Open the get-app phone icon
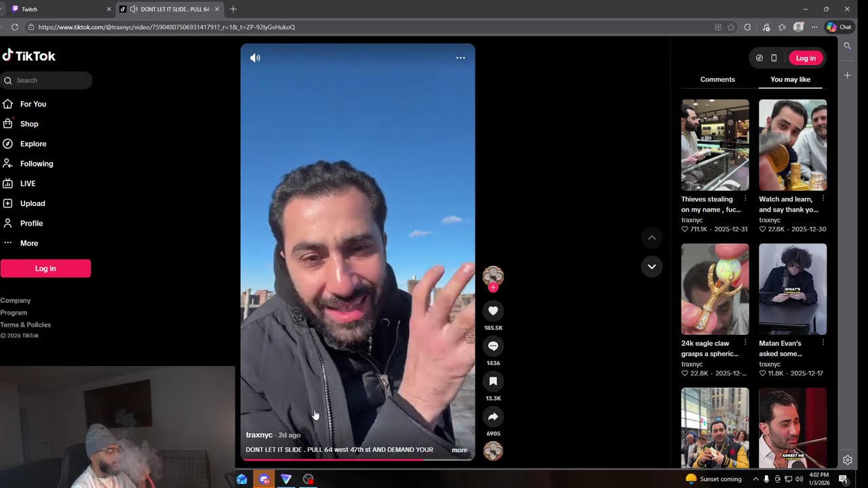 (774, 58)
